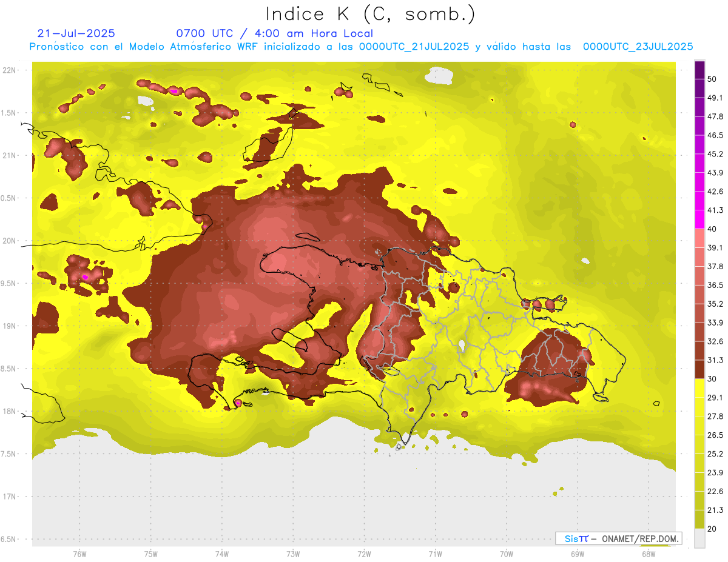This screenshot has height=562, width=728.
Task: Click the legend value "37.8"
Action: point(715,266)
